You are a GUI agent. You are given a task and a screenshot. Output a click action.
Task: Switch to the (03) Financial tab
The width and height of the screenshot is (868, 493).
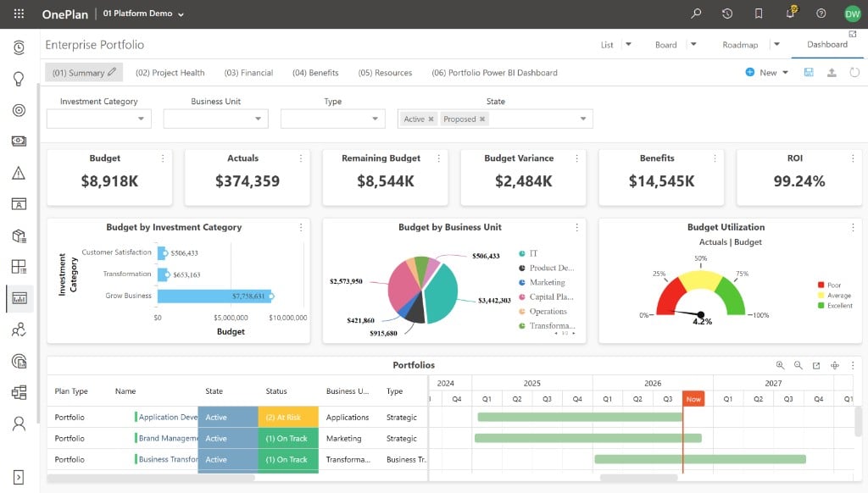pyautogui.click(x=248, y=73)
